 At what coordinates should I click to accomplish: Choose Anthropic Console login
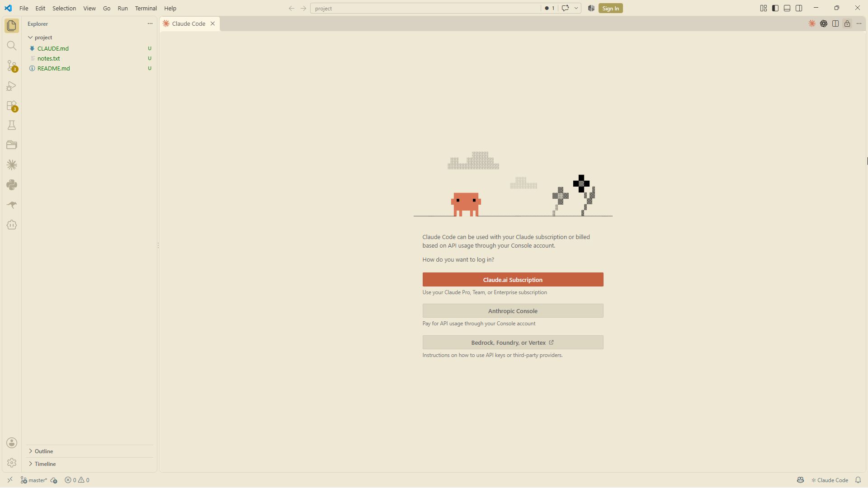point(513,311)
